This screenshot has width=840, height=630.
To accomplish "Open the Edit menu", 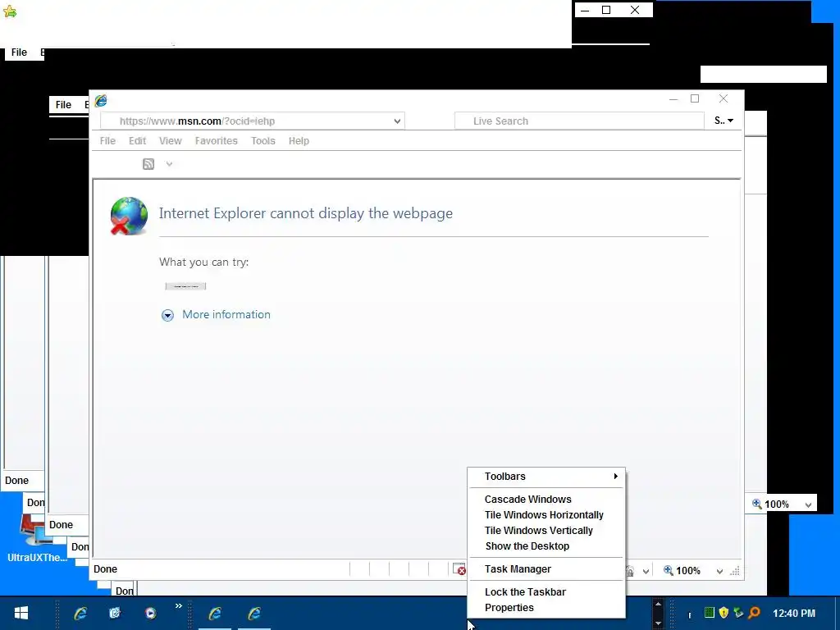I will pos(137,141).
